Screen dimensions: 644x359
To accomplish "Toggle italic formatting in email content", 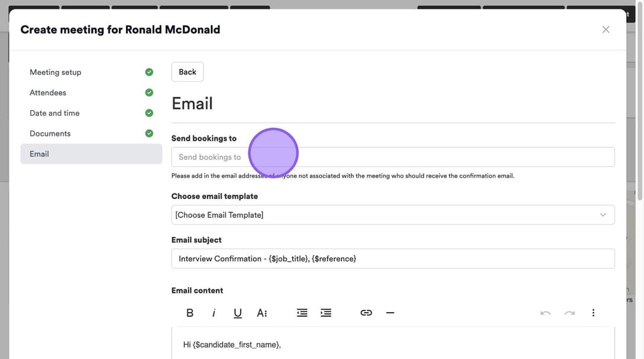I will [x=214, y=313].
